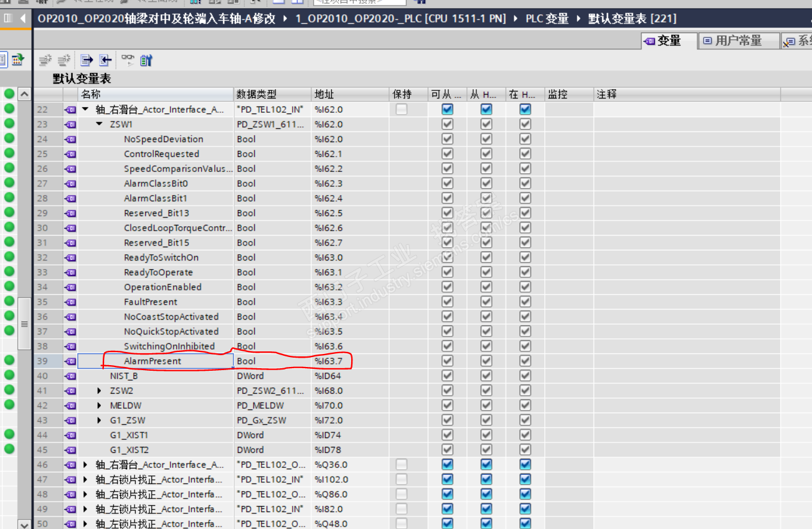Click the green status circle beside row 39
812x529 pixels.
click(x=9, y=360)
